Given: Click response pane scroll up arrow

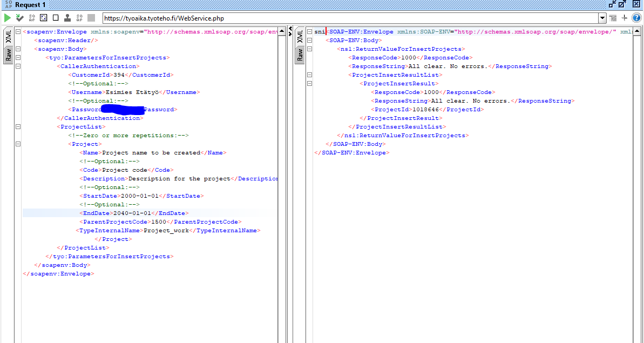Looking at the screenshot, I should [636, 32].
